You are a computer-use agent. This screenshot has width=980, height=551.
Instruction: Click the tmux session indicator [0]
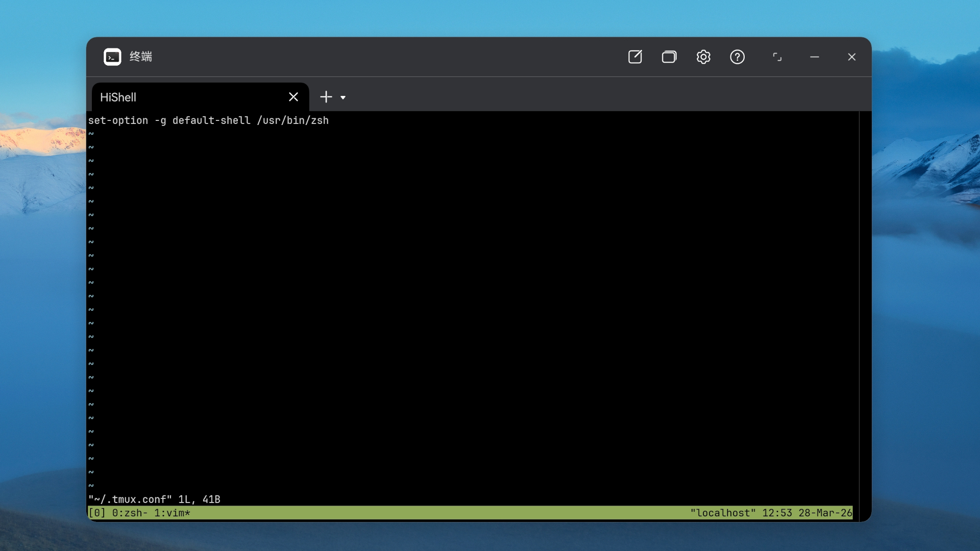click(97, 513)
